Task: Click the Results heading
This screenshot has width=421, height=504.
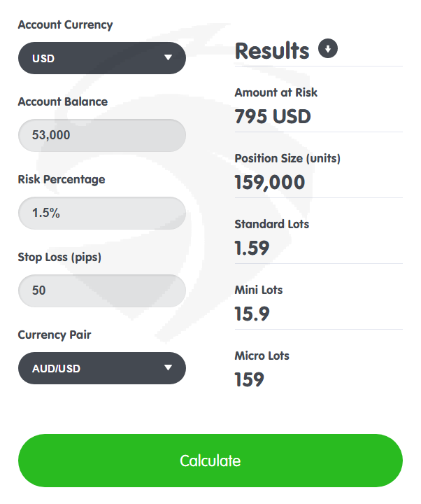Action: (x=272, y=51)
